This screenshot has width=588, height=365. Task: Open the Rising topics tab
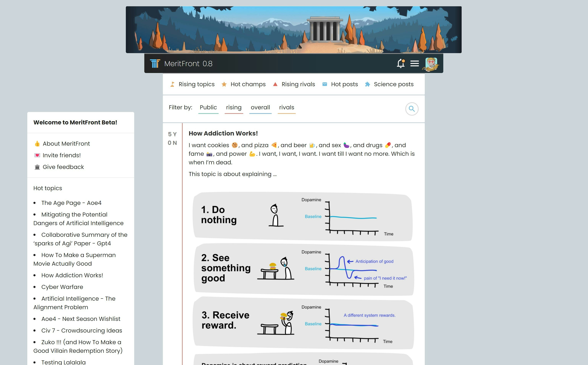(196, 84)
